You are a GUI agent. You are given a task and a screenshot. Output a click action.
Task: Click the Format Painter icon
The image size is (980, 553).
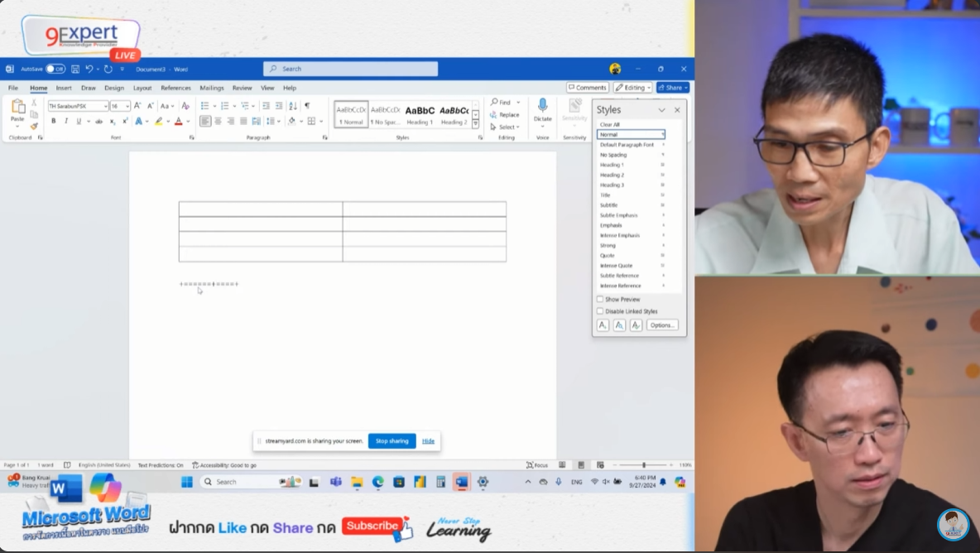tap(34, 127)
